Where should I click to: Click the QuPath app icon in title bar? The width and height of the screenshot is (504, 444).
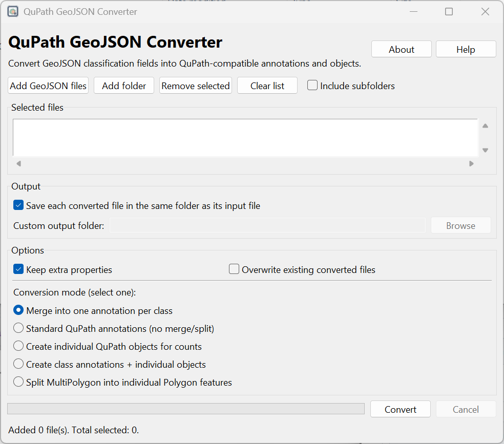[13, 12]
